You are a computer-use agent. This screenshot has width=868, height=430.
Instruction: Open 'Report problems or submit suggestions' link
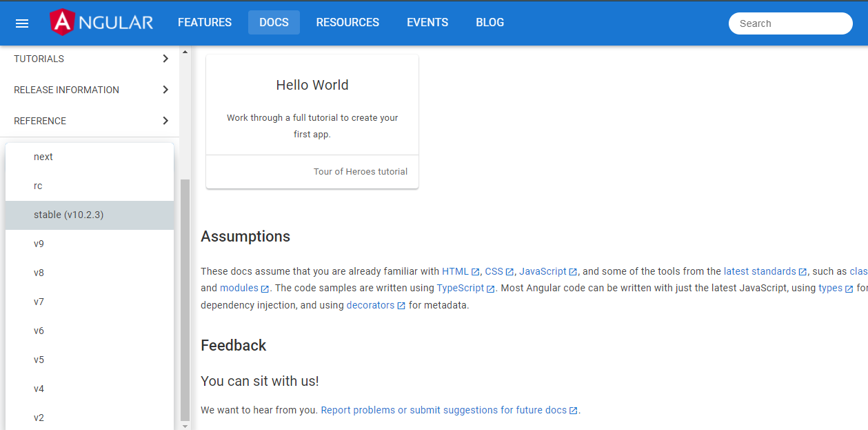(x=443, y=410)
